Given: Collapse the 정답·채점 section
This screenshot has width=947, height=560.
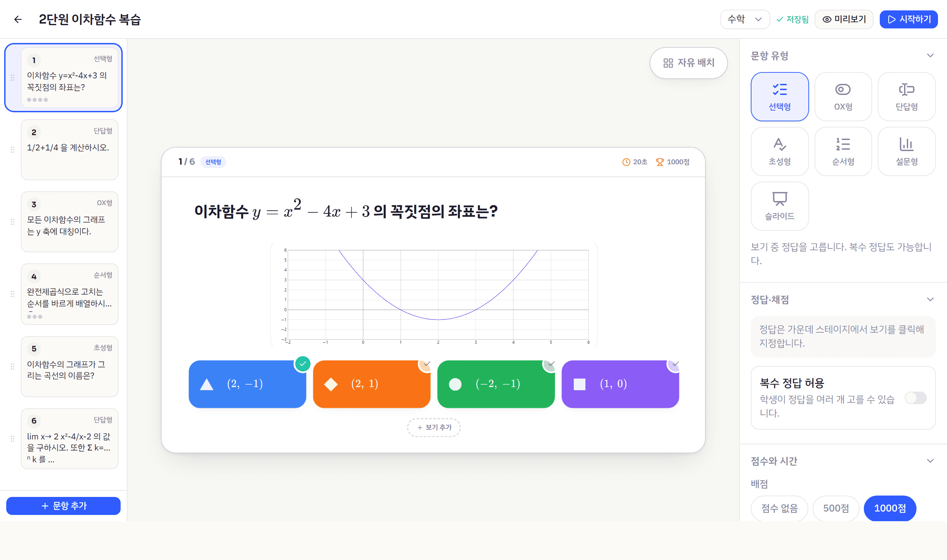Looking at the screenshot, I should click(930, 299).
